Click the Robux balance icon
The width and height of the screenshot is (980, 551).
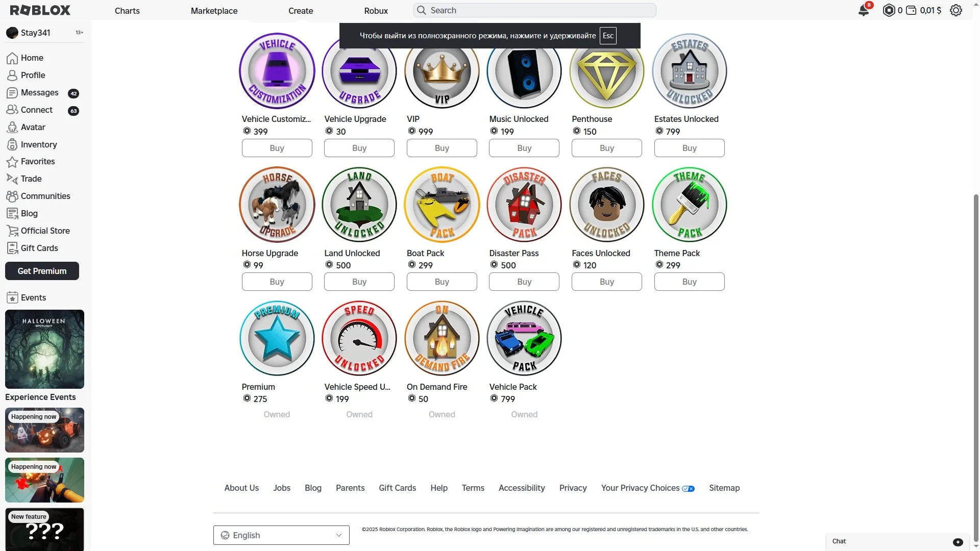click(x=889, y=10)
